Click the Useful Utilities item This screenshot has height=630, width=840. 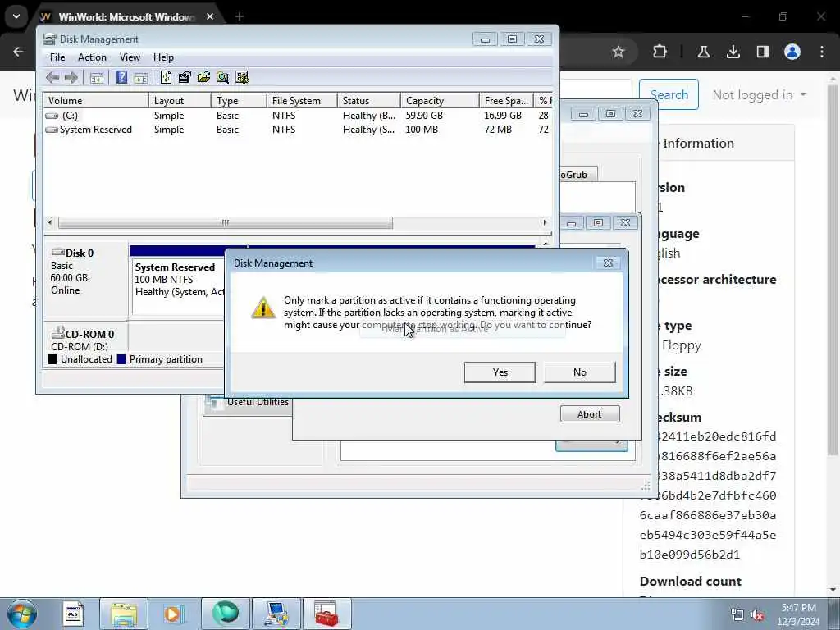click(x=258, y=402)
